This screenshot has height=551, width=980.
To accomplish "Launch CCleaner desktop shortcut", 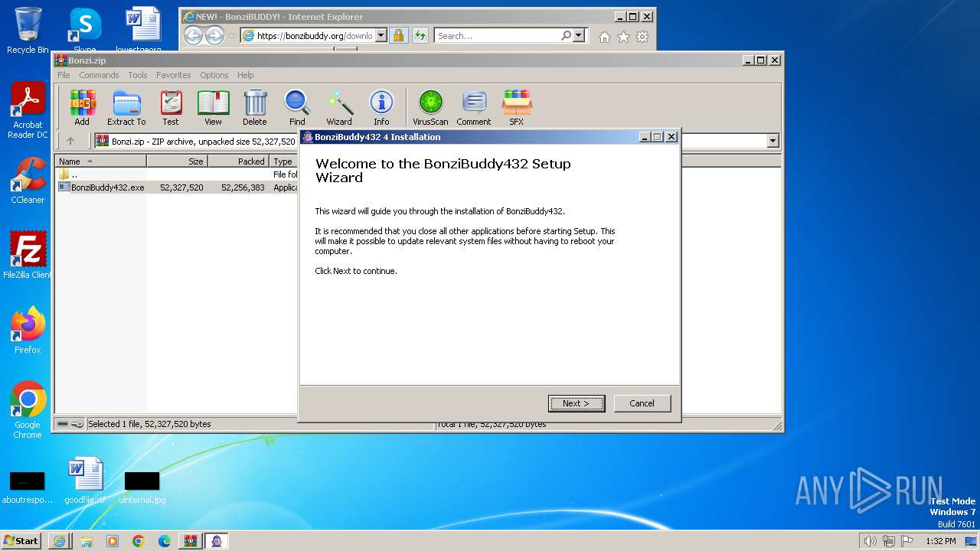I will (x=28, y=181).
